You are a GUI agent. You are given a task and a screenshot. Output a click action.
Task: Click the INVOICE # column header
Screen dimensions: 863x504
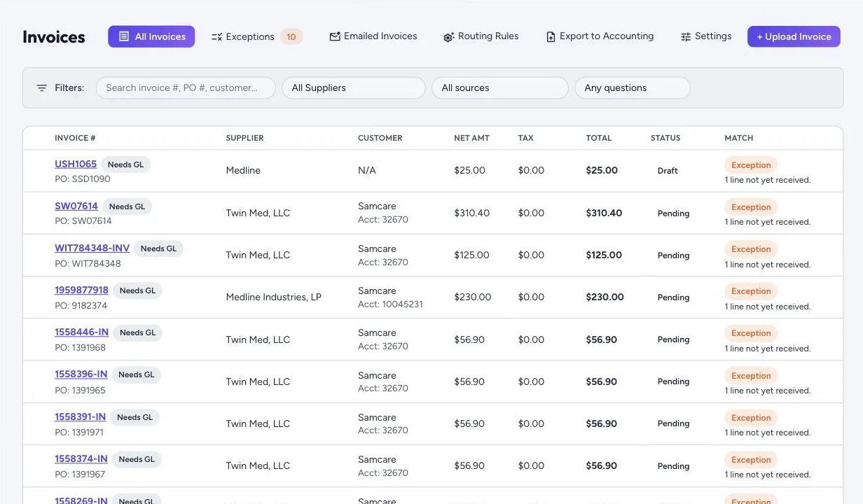pyautogui.click(x=75, y=138)
